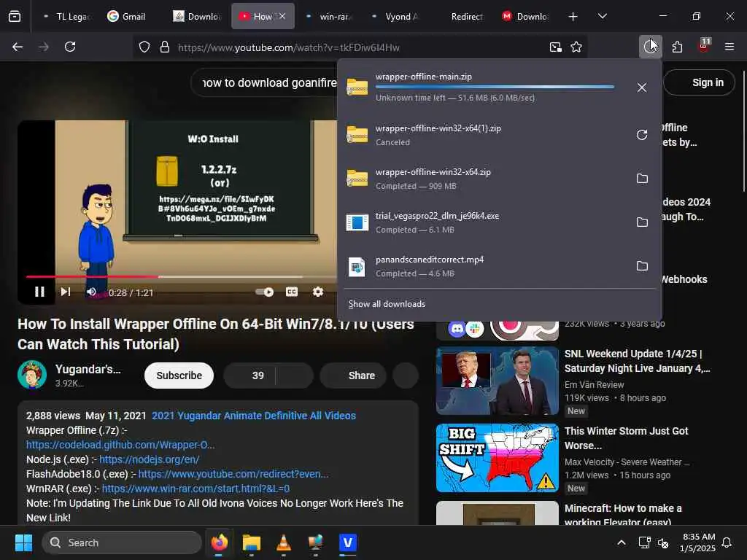Open the Firefox extensions puzzle icon

point(677,47)
